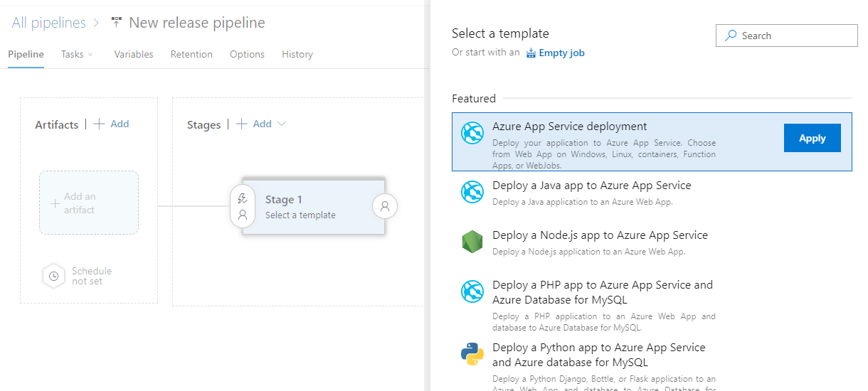Click the Deploy a Java app icon
Image resolution: width=868 pixels, height=391 pixels.
pos(472,192)
